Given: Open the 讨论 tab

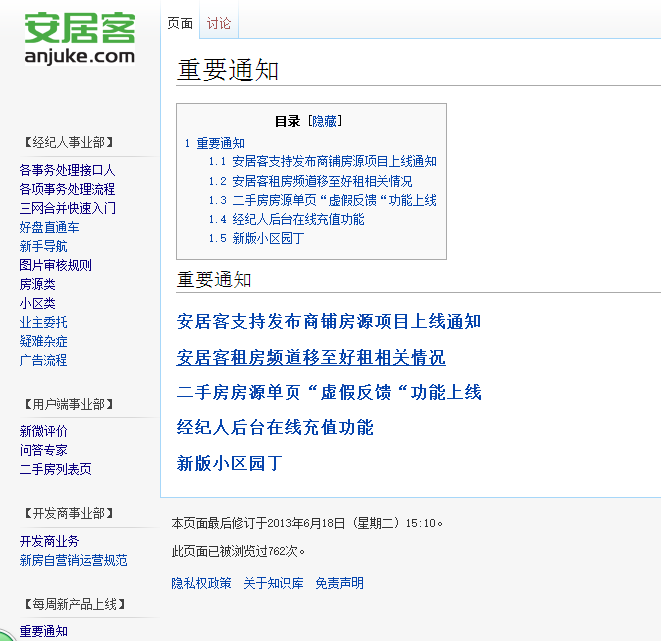Looking at the screenshot, I should tap(219, 23).
